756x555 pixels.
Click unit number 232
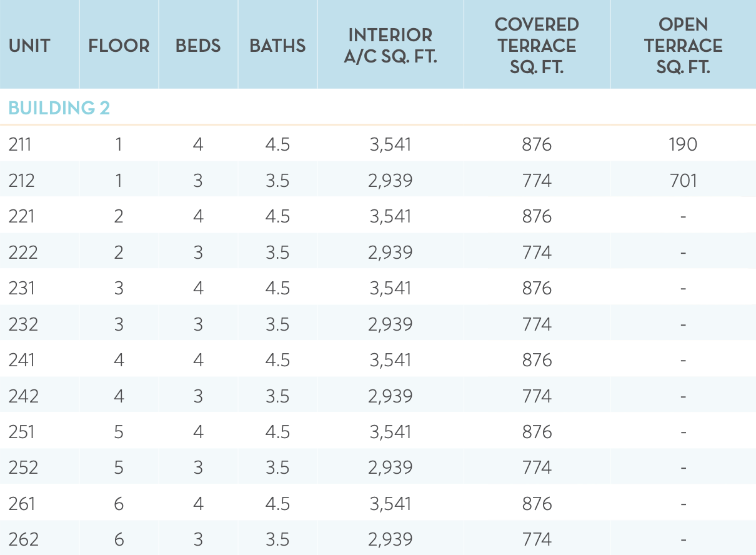23,324
